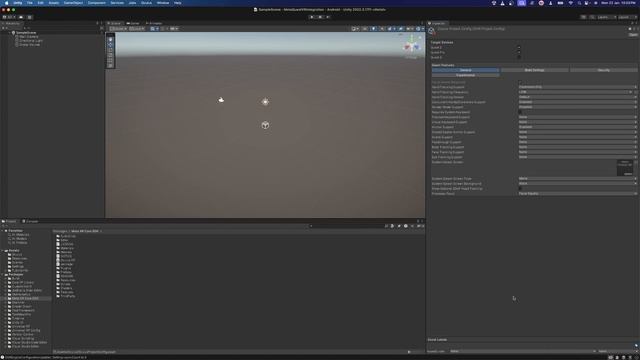This screenshot has width=640, height=360.
Task: Open the Processor Favor dropdown
Action: 577,193
